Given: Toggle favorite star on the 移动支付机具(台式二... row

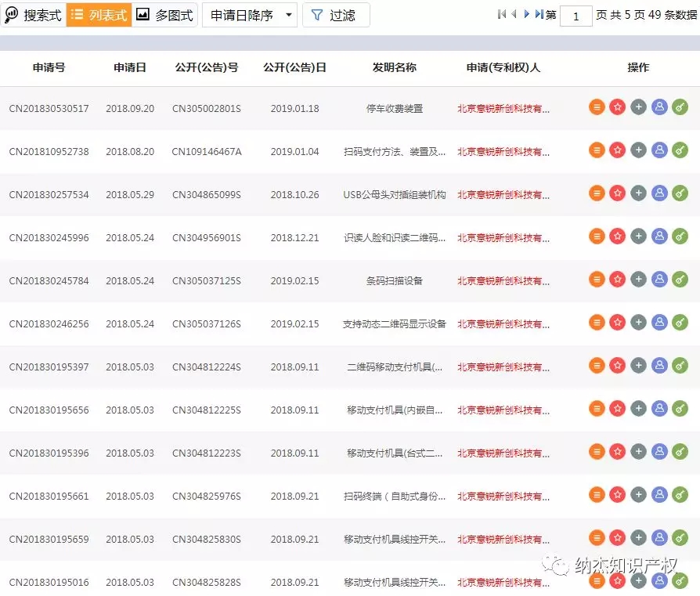Looking at the screenshot, I should point(617,453).
